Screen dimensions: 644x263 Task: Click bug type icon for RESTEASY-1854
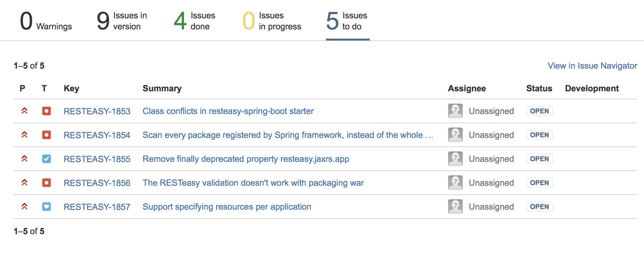[47, 135]
